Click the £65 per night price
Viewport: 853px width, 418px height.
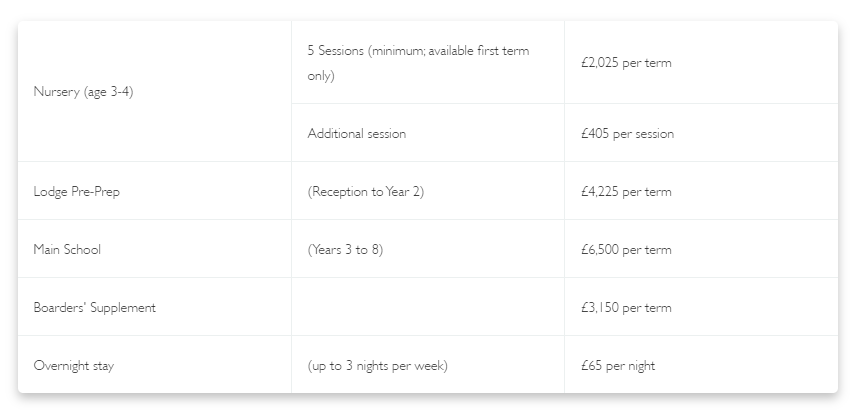click(618, 366)
